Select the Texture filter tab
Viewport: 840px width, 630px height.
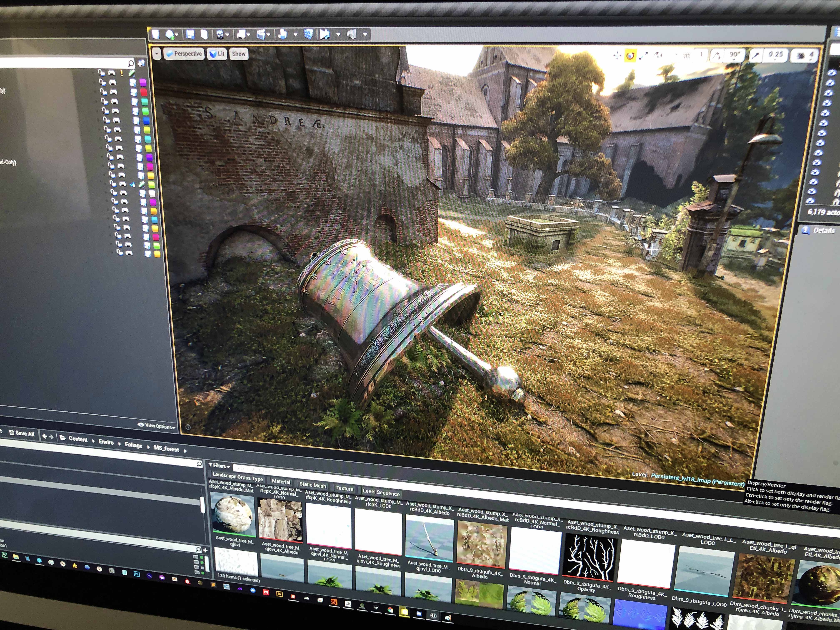pos(344,488)
